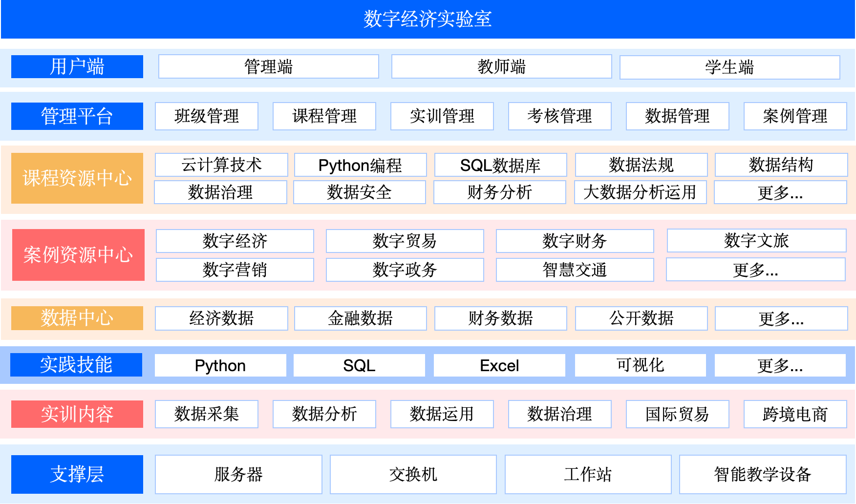Click the 数据分析 training box
The width and height of the screenshot is (856, 504).
coord(324,414)
